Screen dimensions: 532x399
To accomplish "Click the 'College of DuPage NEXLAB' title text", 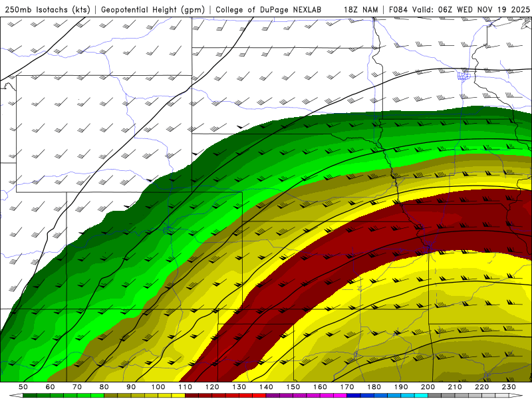I will [269, 9].
